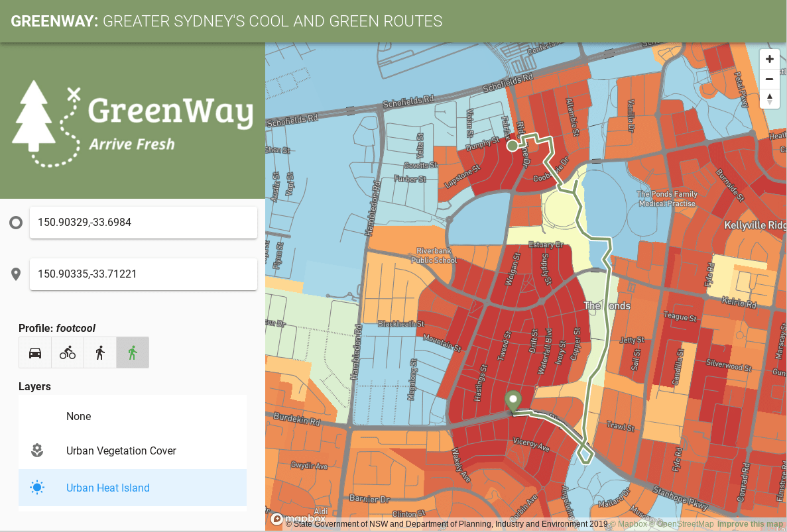Edit origin coordinates 150.90329,-33.6984
This screenshot has width=787, height=532.
[x=144, y=222]
